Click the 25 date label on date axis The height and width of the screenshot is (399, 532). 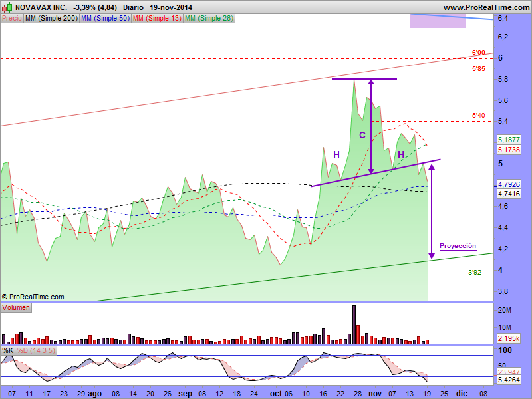pos(444,394)
